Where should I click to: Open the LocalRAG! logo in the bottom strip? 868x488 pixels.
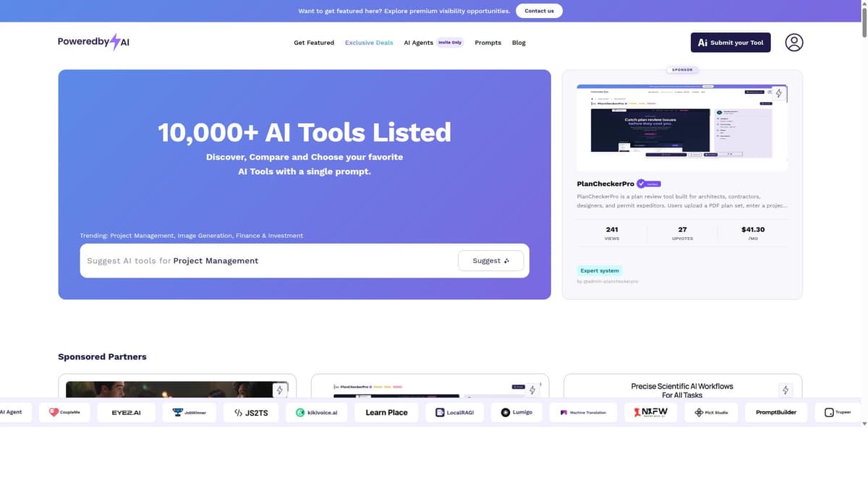click(x=454, y=412)
